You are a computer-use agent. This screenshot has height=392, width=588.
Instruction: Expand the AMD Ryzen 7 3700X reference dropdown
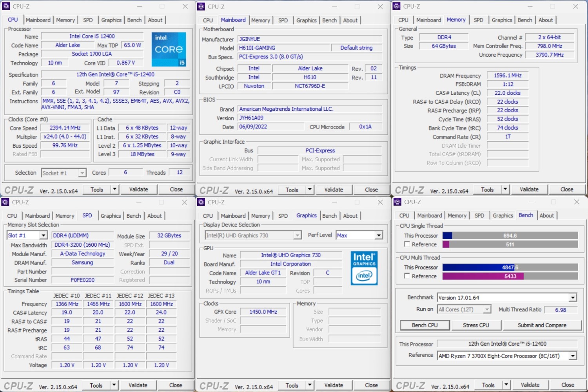[x=573, y=356]
